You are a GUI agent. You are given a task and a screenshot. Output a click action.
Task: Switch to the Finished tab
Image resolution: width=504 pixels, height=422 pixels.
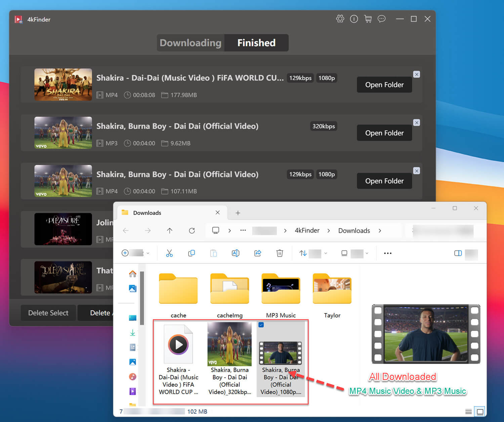click(256, 43)
